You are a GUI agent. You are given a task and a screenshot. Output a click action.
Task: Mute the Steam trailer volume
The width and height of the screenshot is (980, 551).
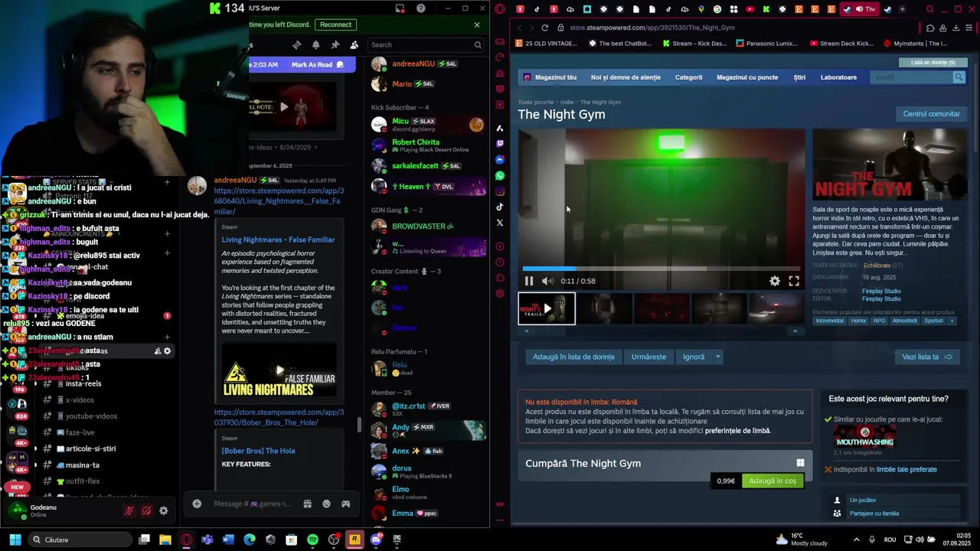pyautogui.click(x=547, y=281)
